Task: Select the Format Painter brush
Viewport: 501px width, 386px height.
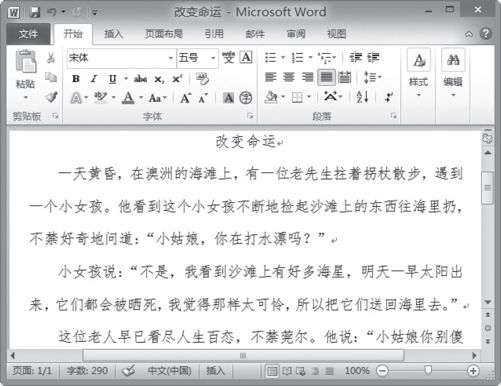Action: [51, 97]
